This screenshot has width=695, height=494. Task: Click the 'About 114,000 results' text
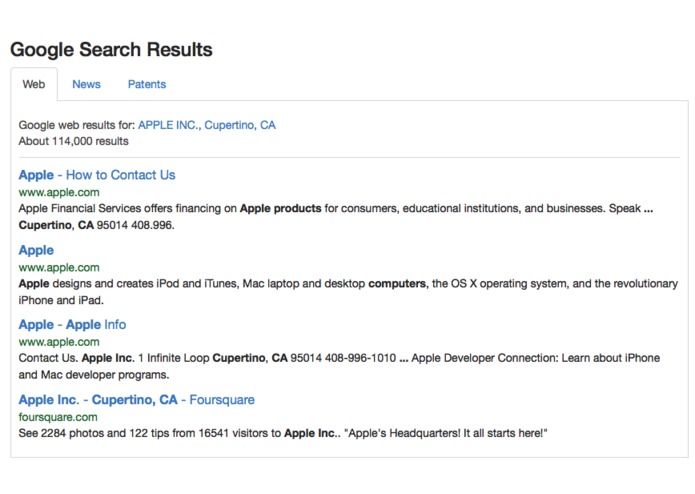[x=74, y=141]
